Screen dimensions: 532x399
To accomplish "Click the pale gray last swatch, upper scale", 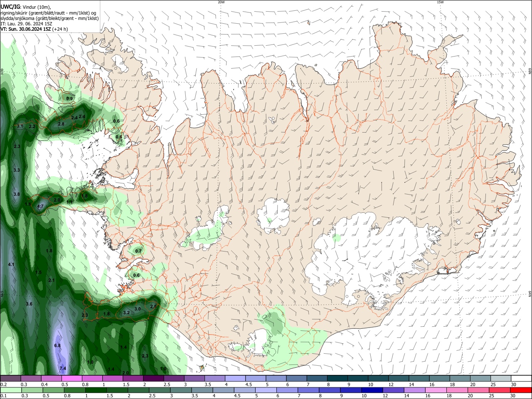I will [x=501, y=379].
